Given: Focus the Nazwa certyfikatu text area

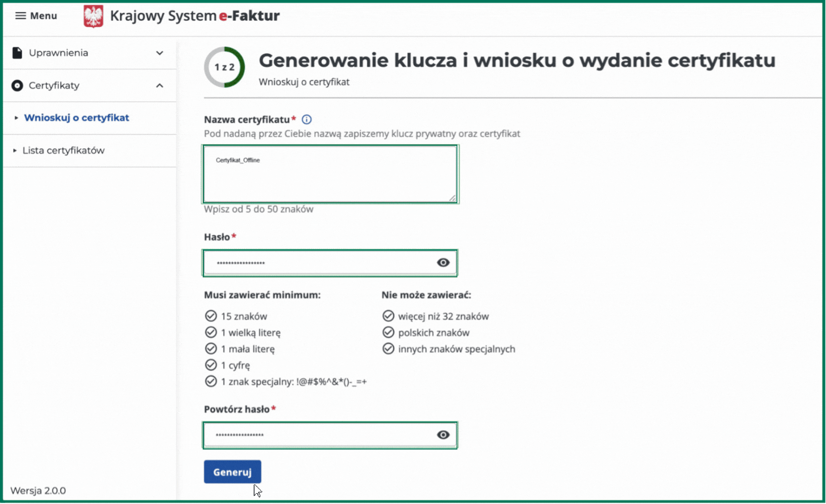Looking at the screenshot, I should coord(330,174).
